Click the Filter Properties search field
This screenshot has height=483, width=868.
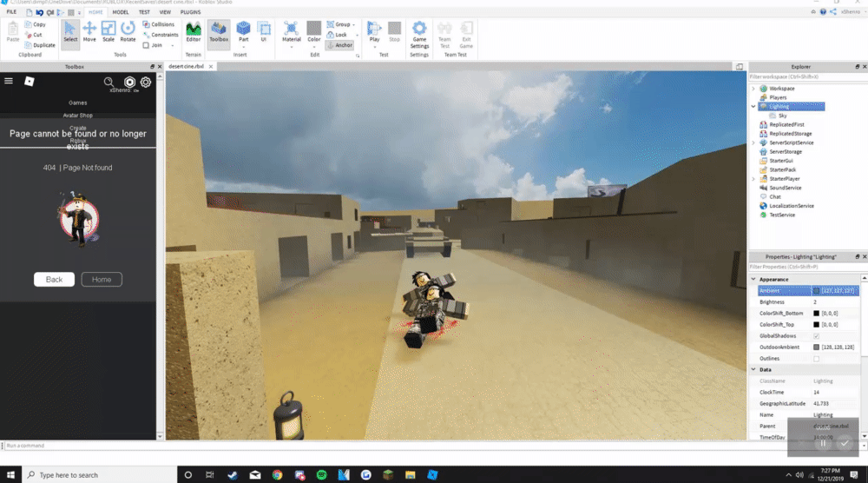[807, 267]
